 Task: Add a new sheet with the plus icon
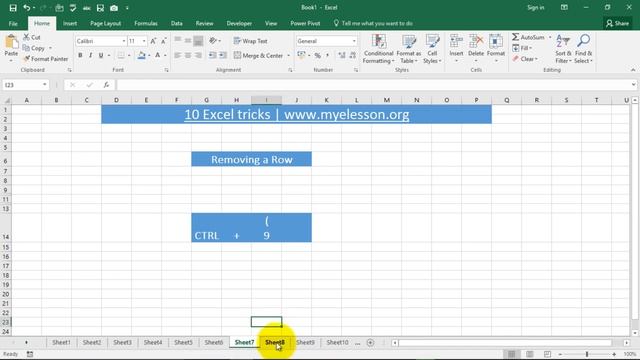pyautogui.click(x=370, y=343)
